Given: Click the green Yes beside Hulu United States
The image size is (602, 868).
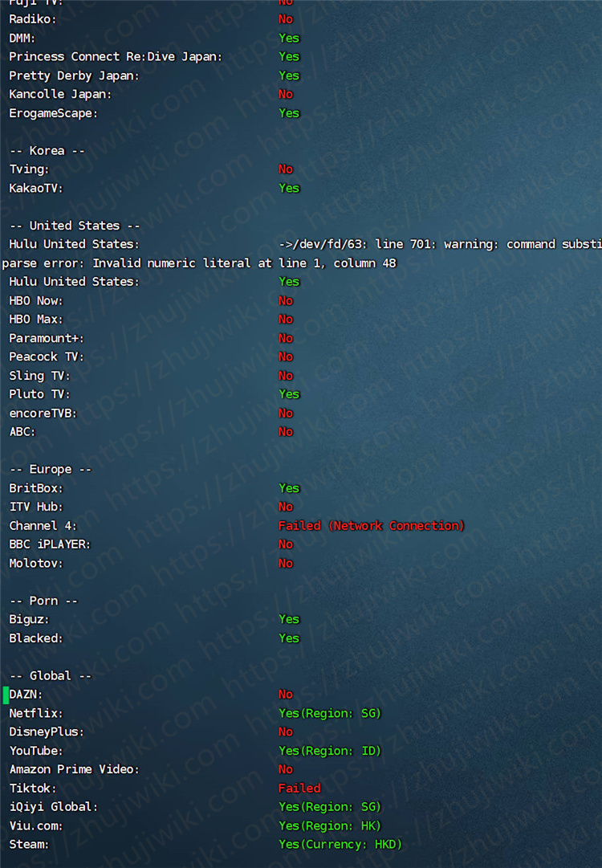Looking at the screenshot, I should click(x=289, y=282).
